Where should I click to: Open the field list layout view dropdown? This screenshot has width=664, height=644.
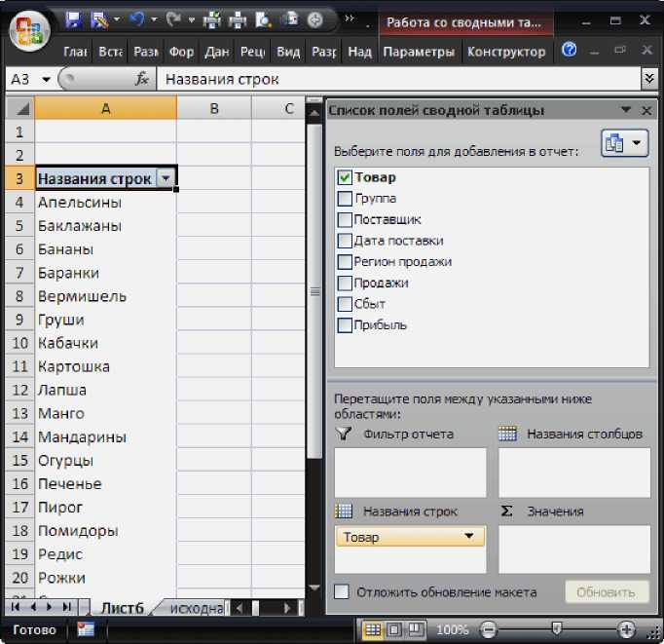(624, 143)
